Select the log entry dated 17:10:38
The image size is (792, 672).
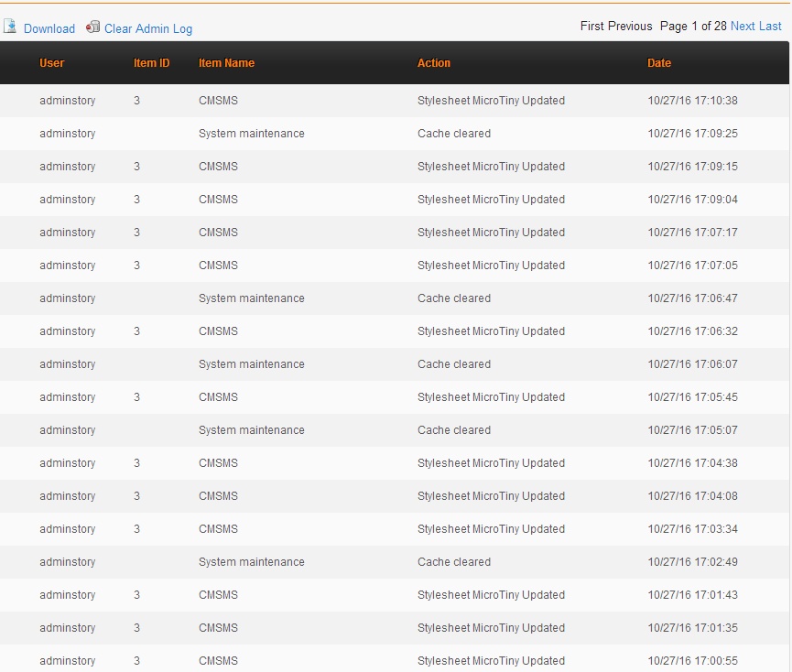coord(692,101)
